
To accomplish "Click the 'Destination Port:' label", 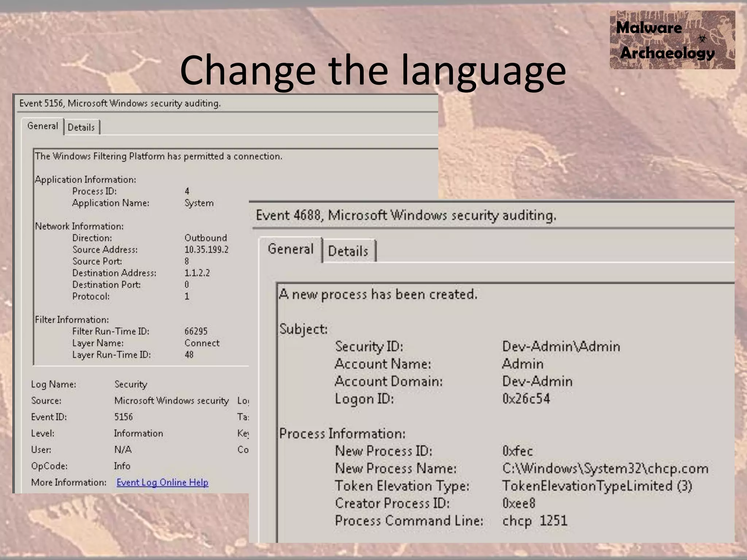I will [107, 284].
